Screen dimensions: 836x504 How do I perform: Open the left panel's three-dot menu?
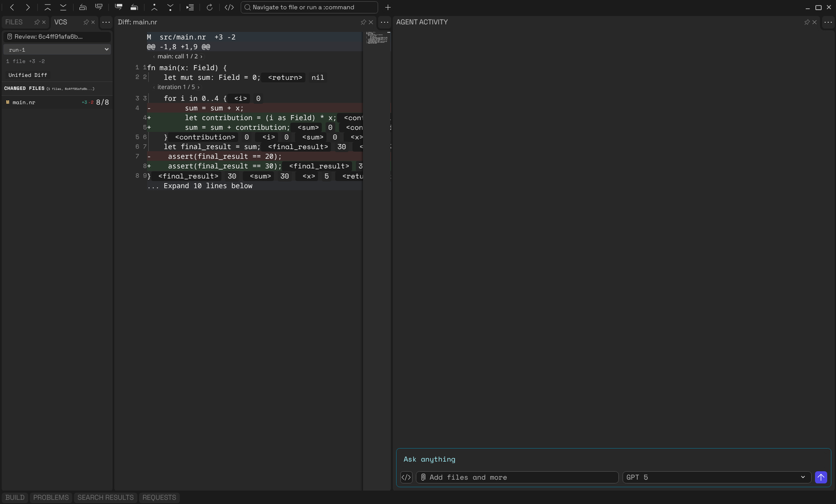click(106, 22)
